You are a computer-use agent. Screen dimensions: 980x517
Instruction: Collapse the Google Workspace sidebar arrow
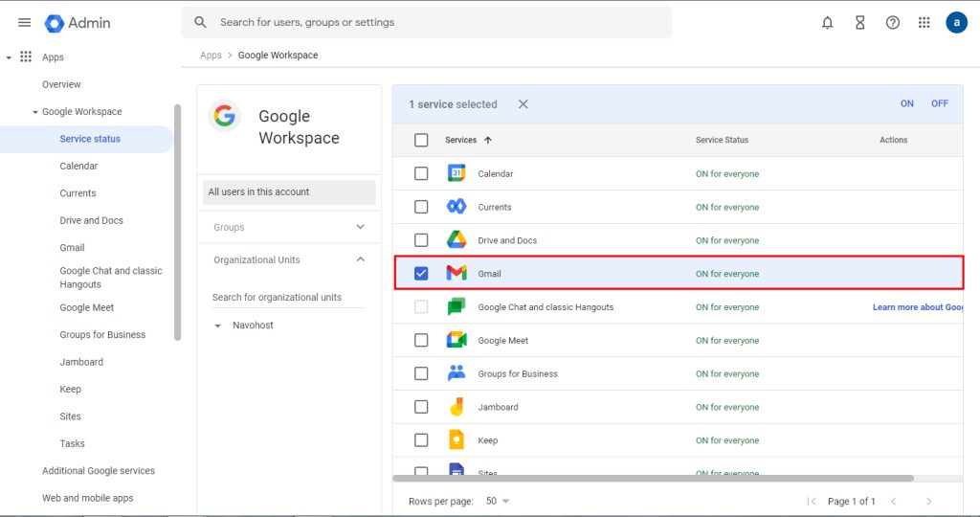35,112
